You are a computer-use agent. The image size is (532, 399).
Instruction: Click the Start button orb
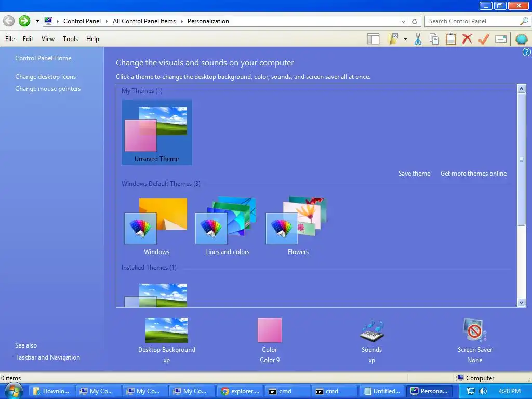14,391
